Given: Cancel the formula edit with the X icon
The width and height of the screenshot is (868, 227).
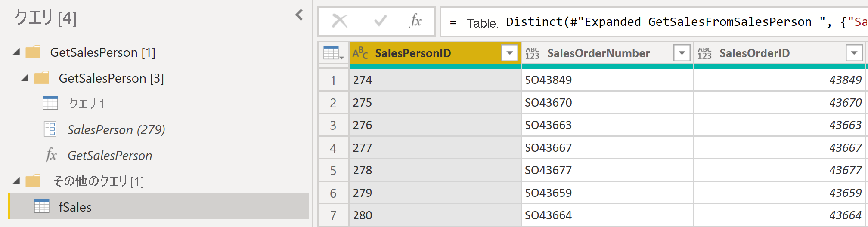Looking at the screenshot, I should click(x=340, y=21).
